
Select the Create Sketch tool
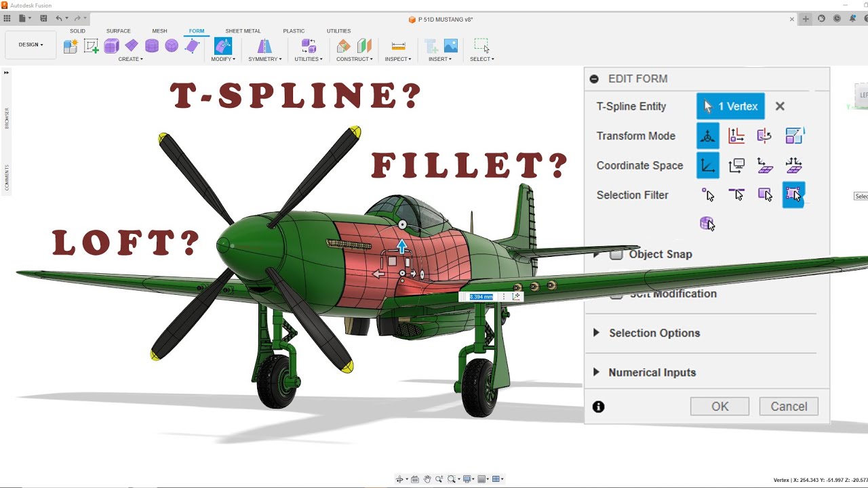pos(91,45)
